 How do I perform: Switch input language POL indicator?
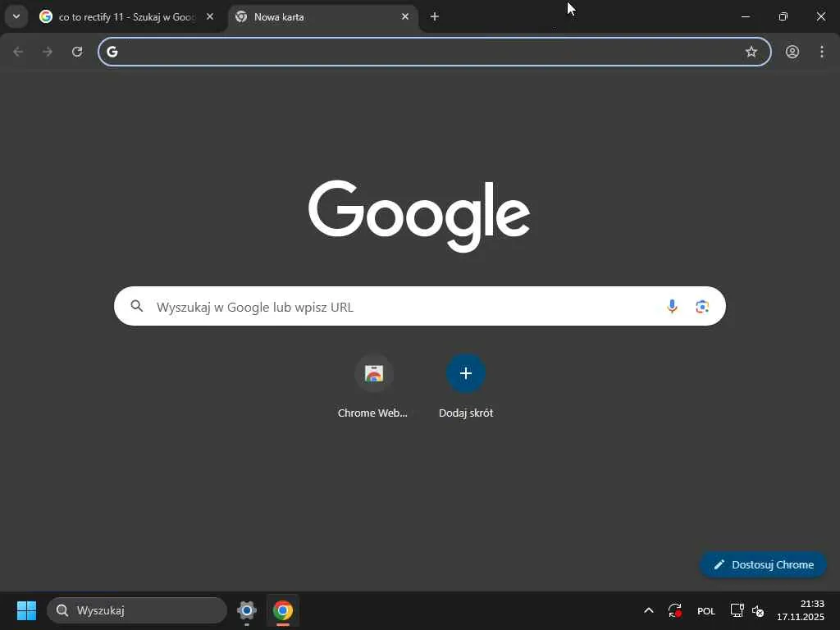click(x=706, y=610)
